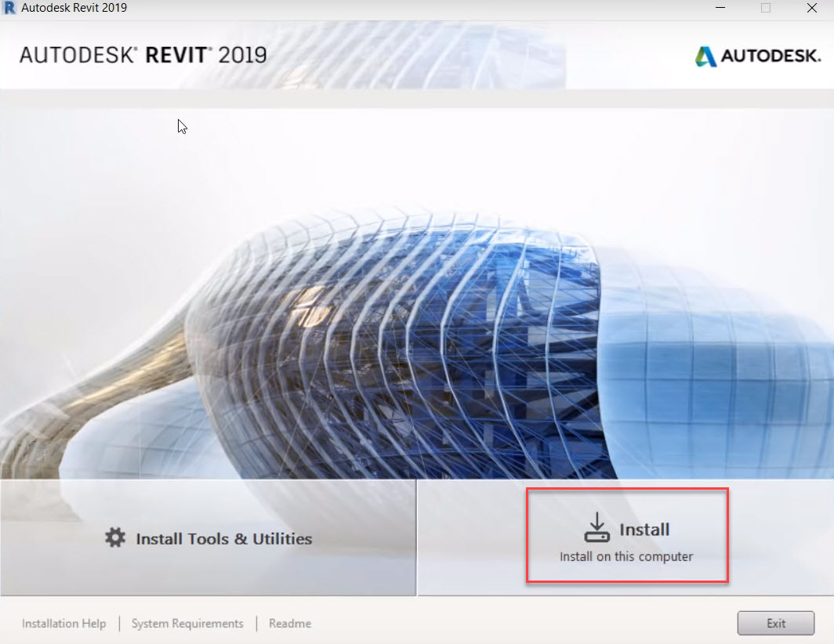Open the Readme link
834x644 pixels.
click(290, 624)
